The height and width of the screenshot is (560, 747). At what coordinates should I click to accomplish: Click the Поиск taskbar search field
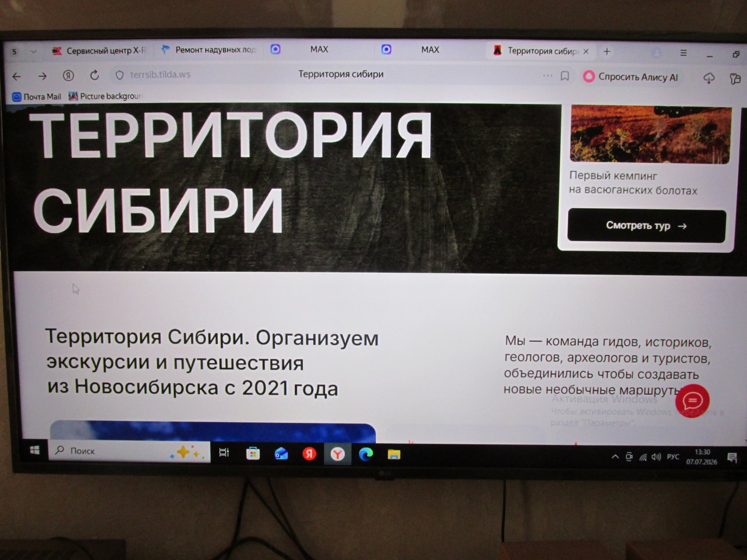129,451
